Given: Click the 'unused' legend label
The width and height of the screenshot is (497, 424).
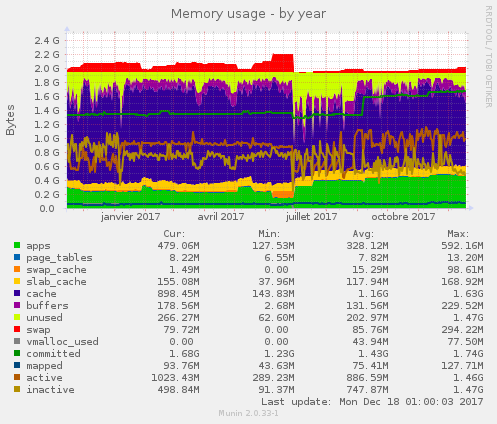Looking at the screenshot, I should pos(44,318).
